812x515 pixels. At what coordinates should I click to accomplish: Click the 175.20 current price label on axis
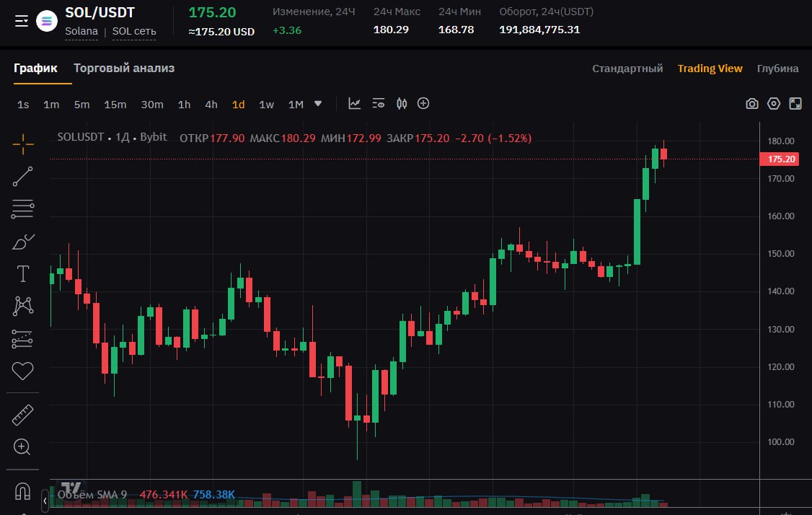pos(779,159)
